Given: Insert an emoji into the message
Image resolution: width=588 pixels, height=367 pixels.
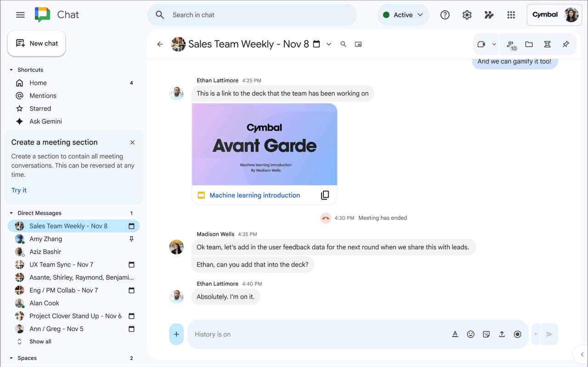Looking at the screenshot, I should [470, 334].
